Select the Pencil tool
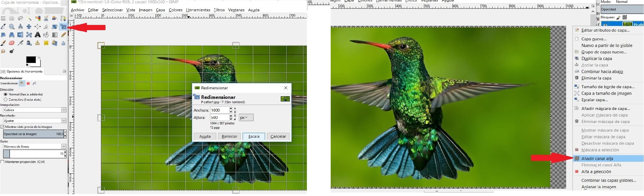644x196 pixels. pyautogui.click(x=63, y=35)
